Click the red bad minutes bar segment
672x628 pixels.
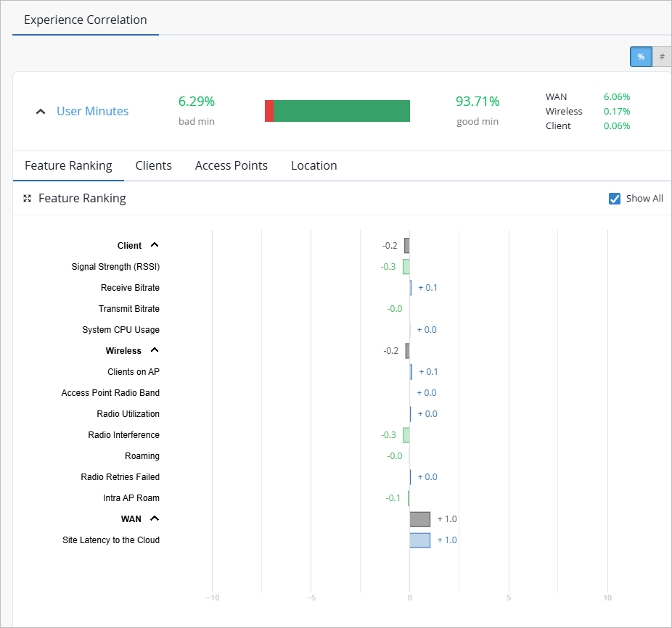269,111
